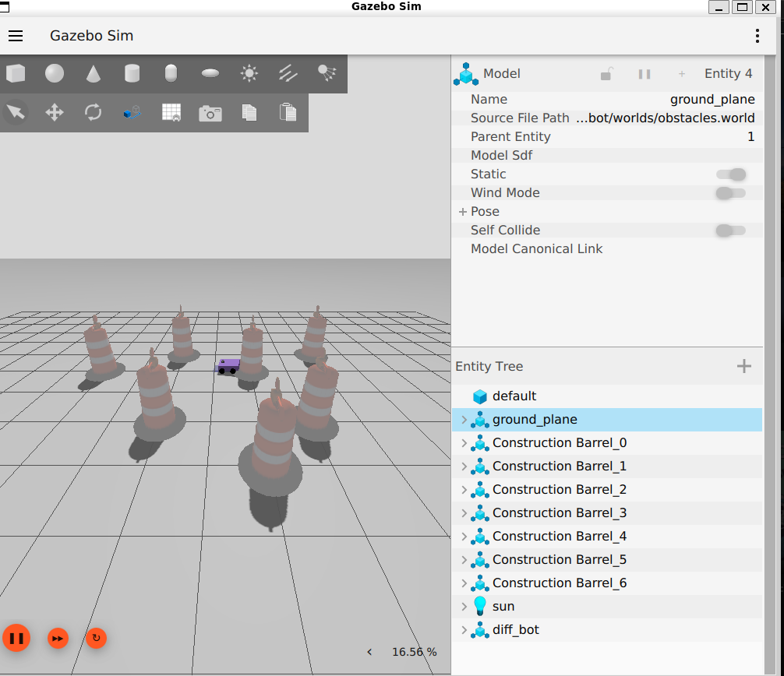Expand the Construction Barrel_1 node

pos(464,467)
